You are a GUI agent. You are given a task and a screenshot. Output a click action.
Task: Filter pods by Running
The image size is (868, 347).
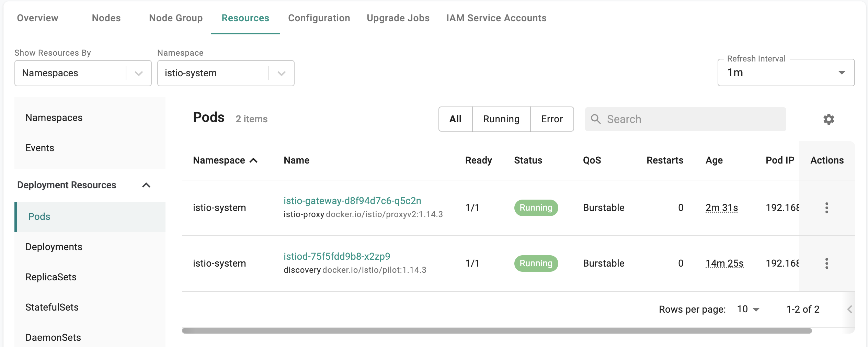501,119
